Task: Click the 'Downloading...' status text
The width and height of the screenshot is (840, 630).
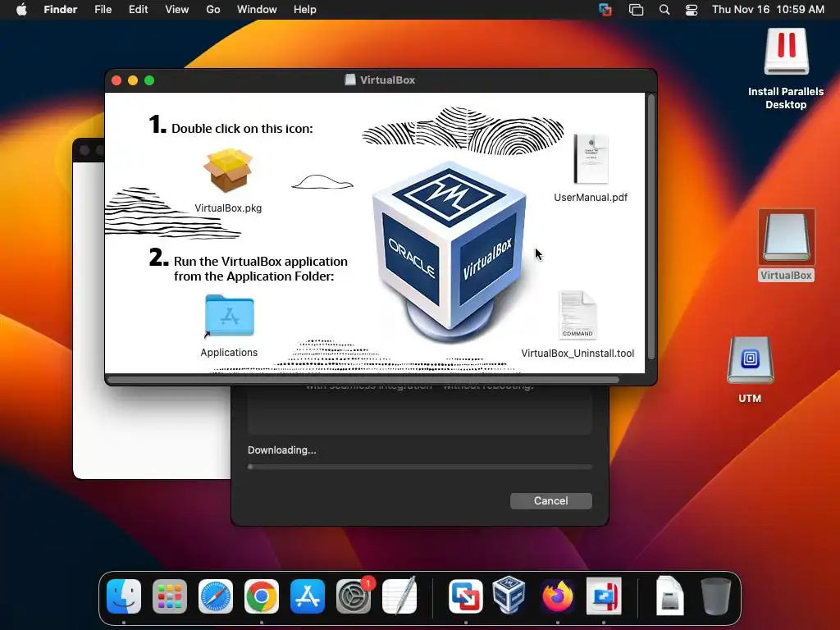Action: tap(282, 450)
